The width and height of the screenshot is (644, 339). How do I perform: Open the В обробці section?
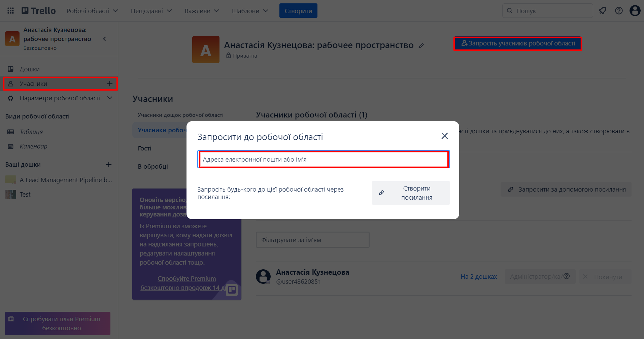[153, 166]
